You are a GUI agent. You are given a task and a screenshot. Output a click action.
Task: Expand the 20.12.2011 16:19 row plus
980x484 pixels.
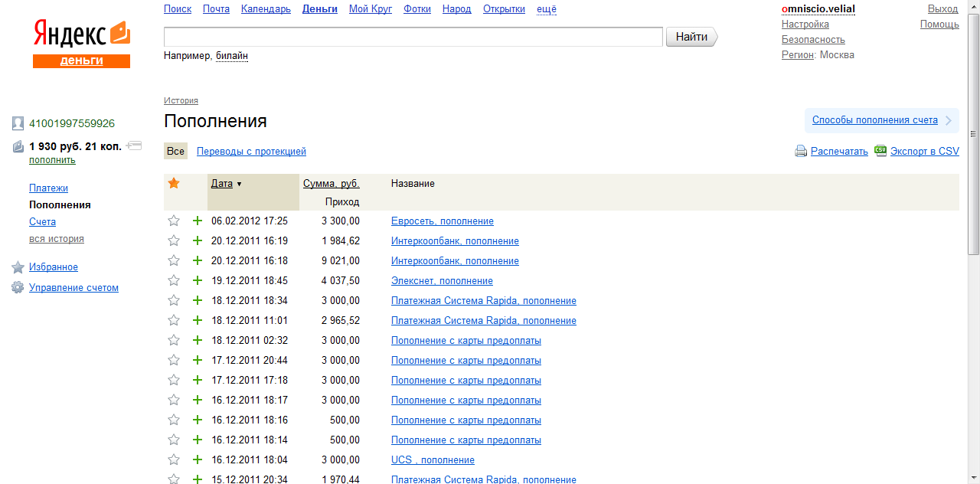pyautogui.click(x=198, y=240)
